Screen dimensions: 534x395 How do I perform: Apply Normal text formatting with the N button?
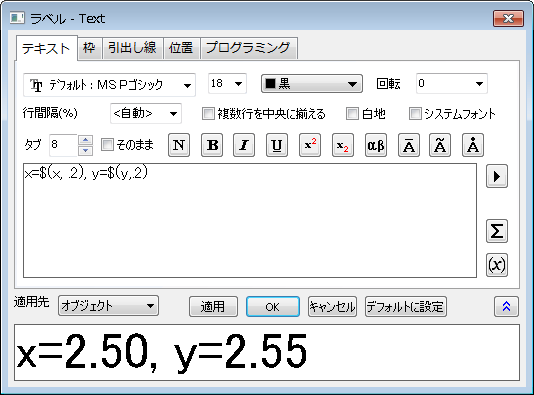click(x=179, y=145)
